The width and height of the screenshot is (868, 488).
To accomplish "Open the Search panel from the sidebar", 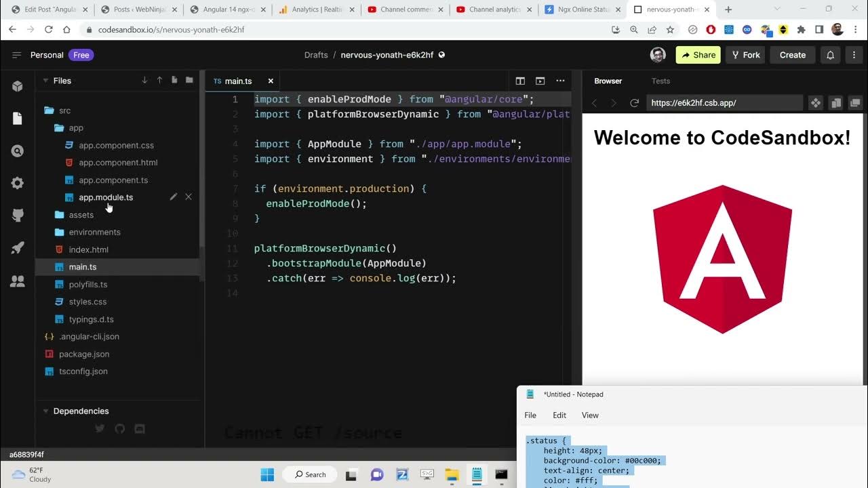I will [x=18, y=151].
